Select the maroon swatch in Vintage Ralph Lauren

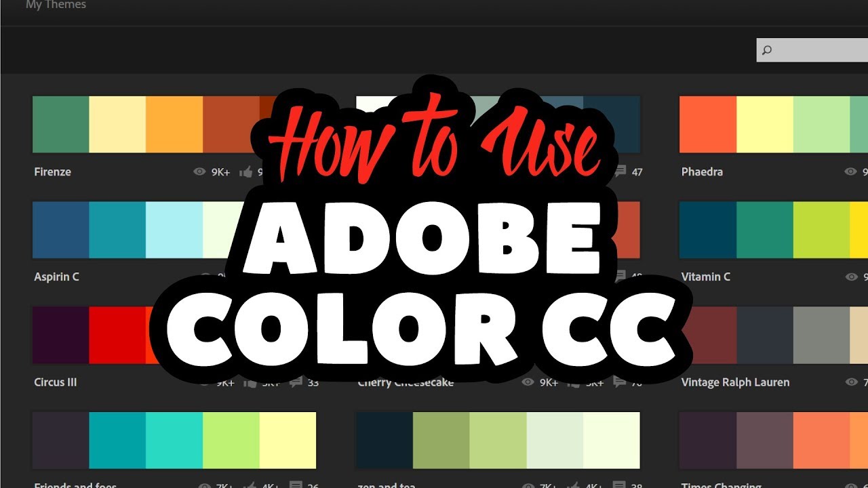tap(708, 335)
